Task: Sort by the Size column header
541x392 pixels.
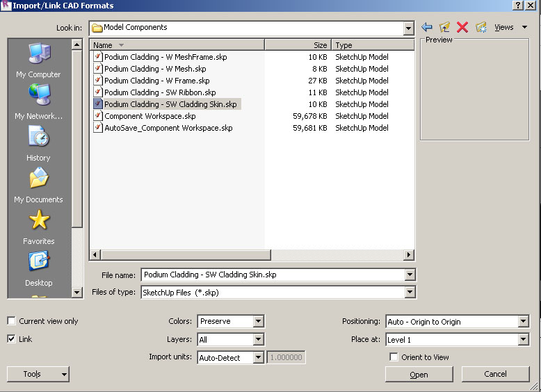Action: pos(298,44)
